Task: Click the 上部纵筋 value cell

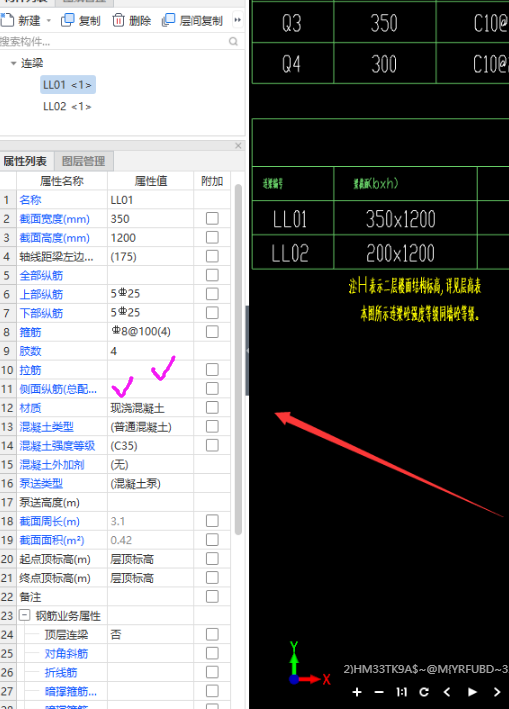Action: (151, 294)
